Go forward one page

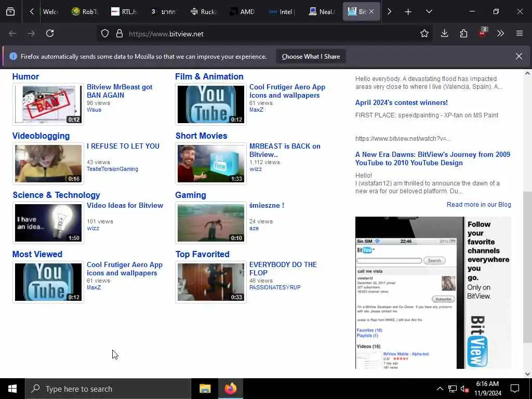[x=31, y=34]
